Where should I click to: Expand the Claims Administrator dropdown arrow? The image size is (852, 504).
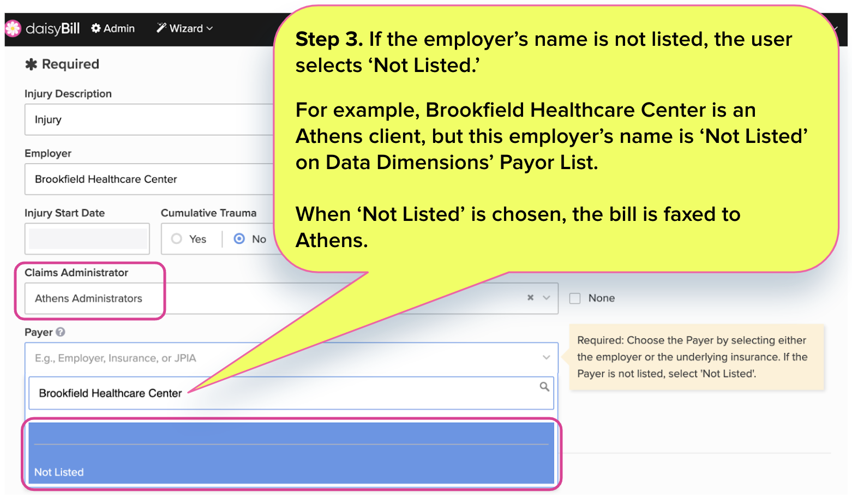pyautogui.click(x=547, y=298)
